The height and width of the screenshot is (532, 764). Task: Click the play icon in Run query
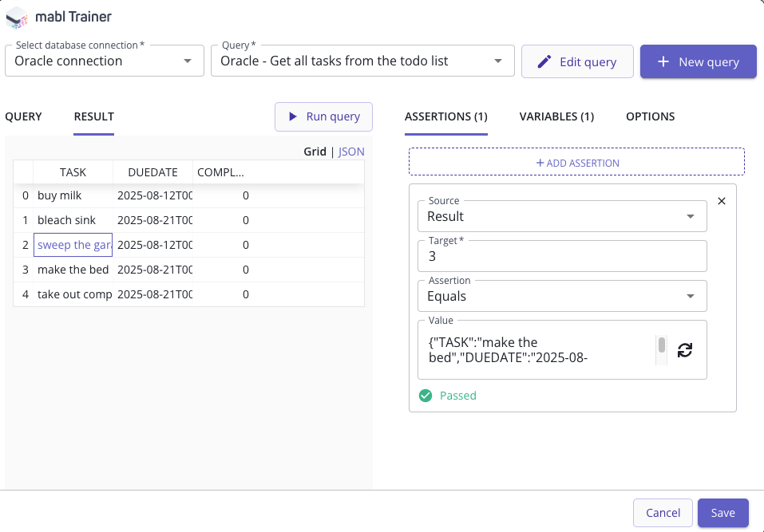(293, 116)
